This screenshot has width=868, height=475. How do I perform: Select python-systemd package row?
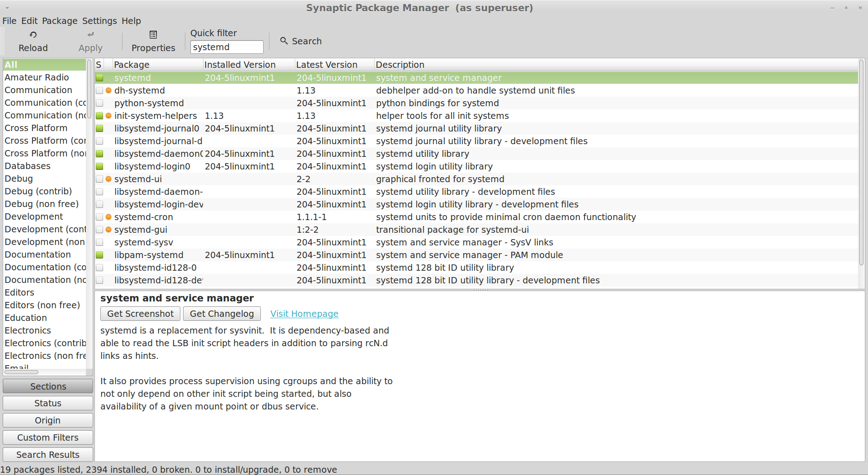tap(476, 103)
